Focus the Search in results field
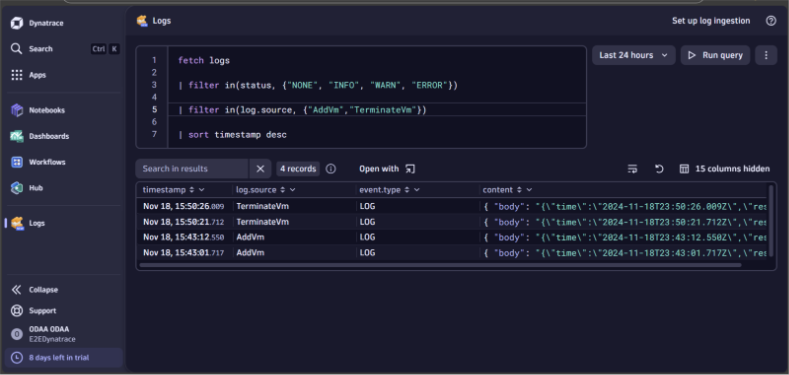789x375 pixels. tap(192, 169)
